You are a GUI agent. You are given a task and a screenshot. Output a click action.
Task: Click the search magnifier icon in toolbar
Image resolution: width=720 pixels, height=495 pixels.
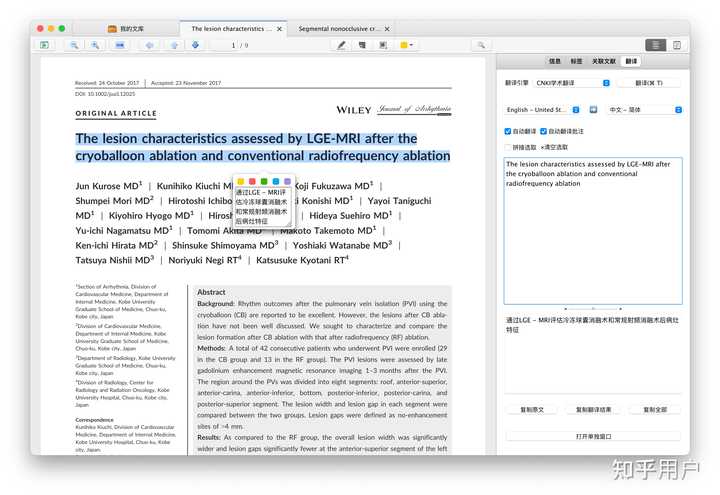pos(481,45)
